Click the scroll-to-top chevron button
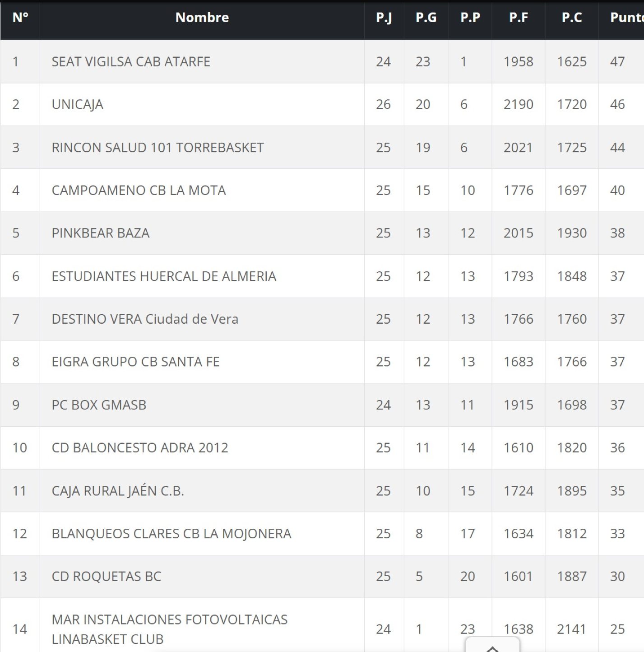Viewport: 644px width, 652px height. tap(492, 647)
